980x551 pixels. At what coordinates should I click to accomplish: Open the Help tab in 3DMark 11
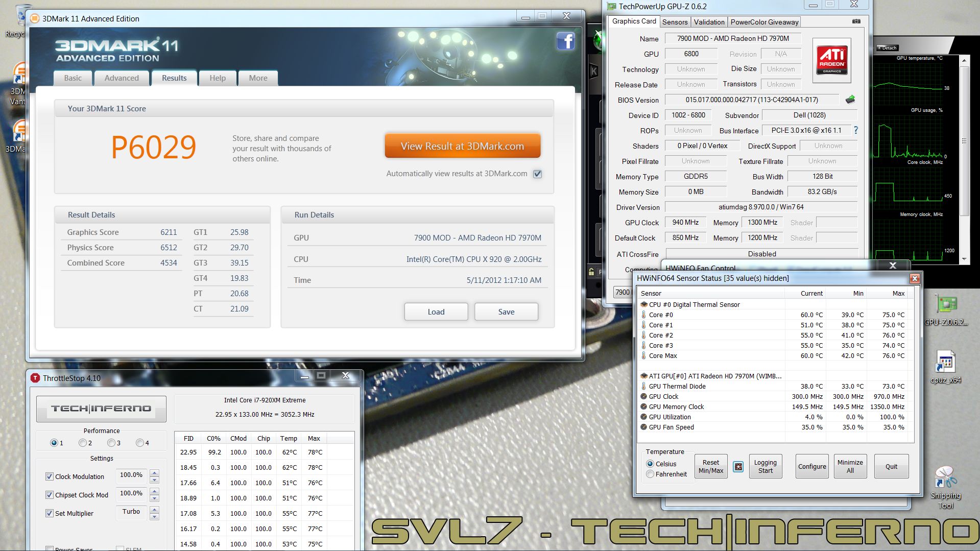click(x=218, y=78)
